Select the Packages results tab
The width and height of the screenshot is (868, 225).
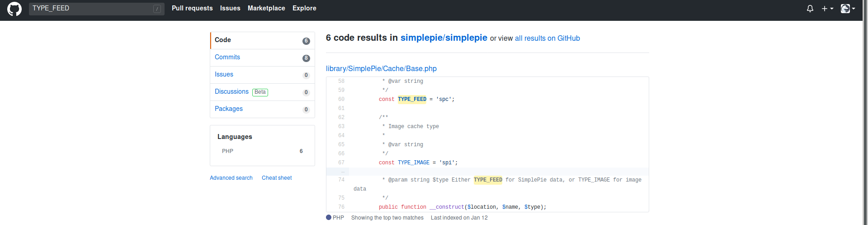pyautogui.click(x=262, y=109)
